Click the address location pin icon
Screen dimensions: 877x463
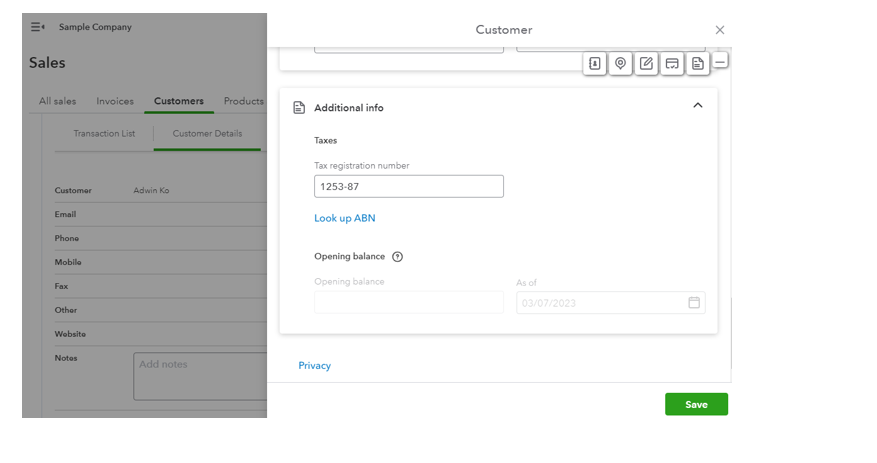click(x=621, y=64)
